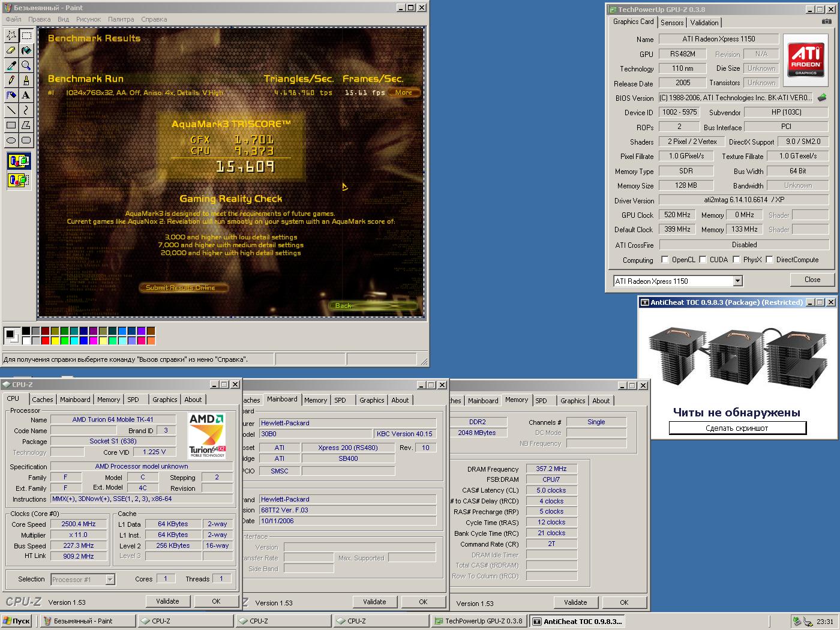
Task: Select the Magnifier tool in Paint
Action: 26,65
